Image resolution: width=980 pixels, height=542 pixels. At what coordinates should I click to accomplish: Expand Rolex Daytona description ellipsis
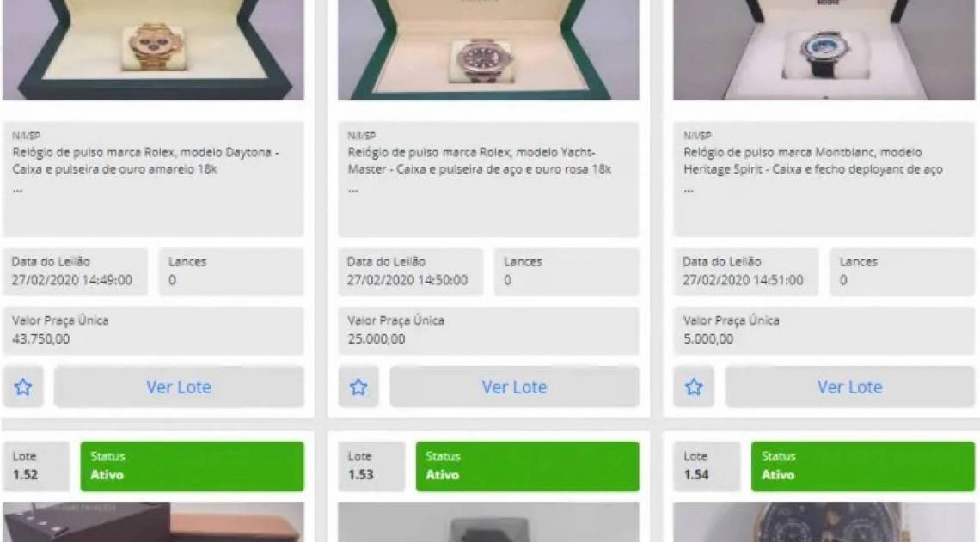point(17,189)
